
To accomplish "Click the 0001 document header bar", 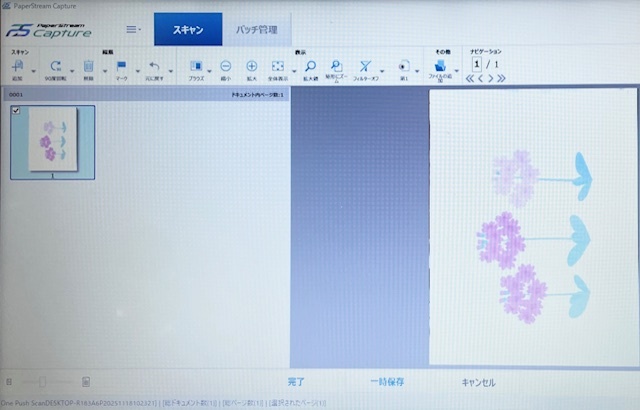I will pyautogui.click(x=147, y=95).
